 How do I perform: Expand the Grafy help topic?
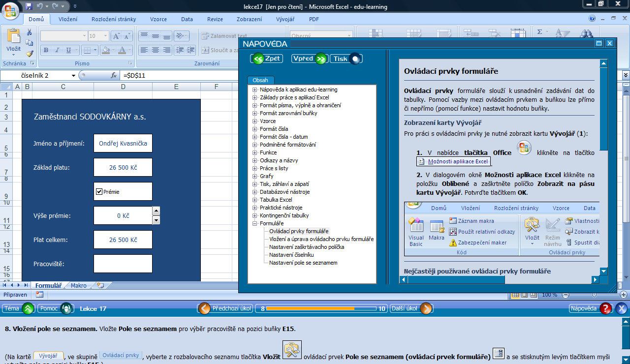point(255,176)
